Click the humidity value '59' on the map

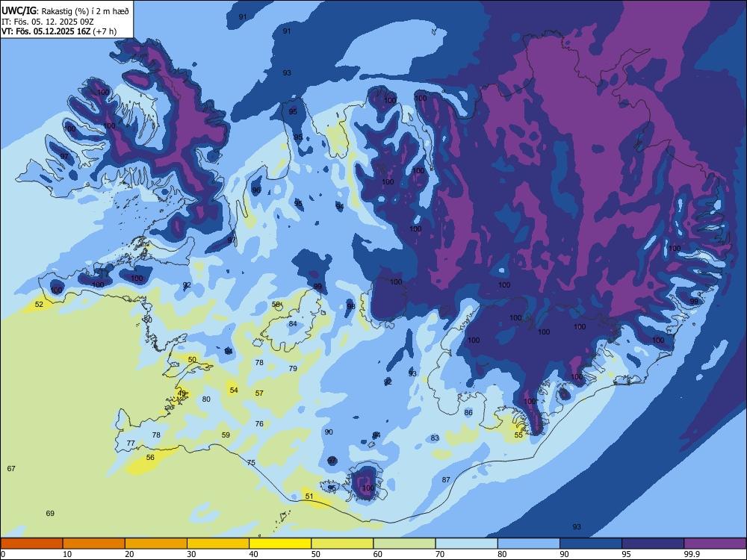[x=226, y=435]
